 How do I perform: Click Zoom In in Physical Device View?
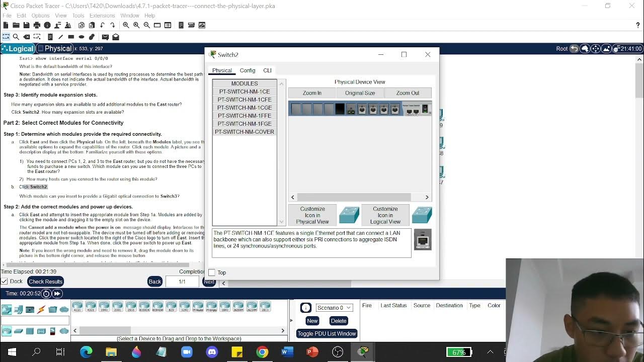pos(312,93)
